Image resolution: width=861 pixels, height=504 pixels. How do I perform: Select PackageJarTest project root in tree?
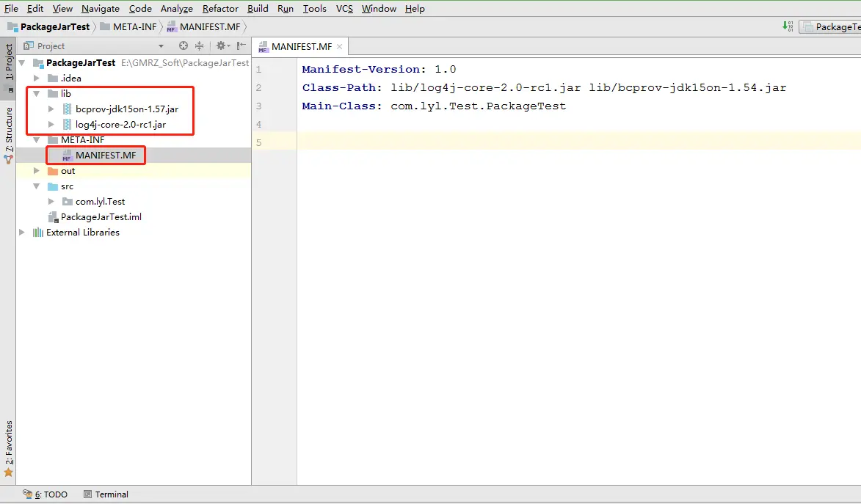point(81,62)
